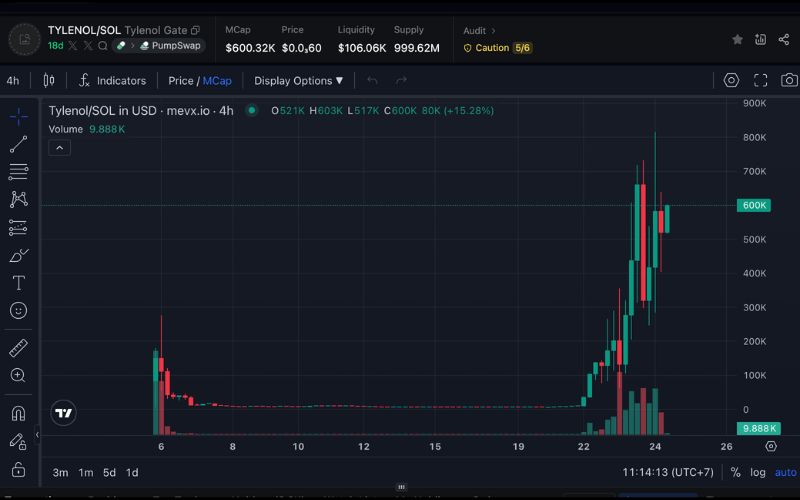
Task: Open the Audit details link
Action: pyautogui.click(x=478, y=31)
